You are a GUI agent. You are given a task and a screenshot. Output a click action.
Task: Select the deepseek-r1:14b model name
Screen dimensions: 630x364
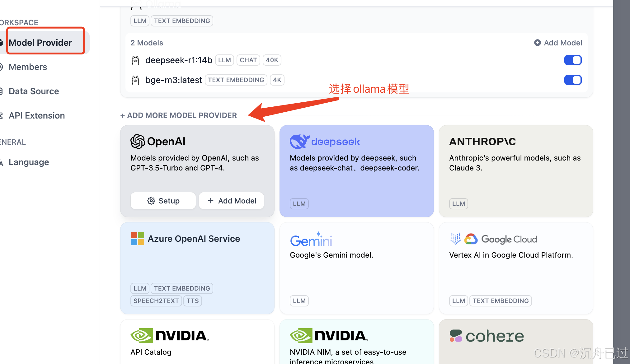coord(179,60)
